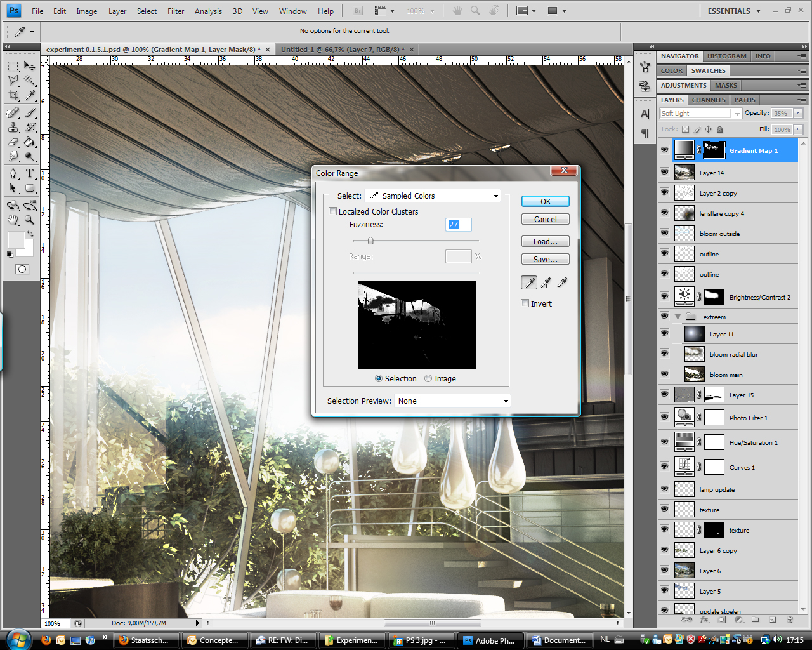
Task: Select the Healing Brush tool
Action: pos(13,113)
